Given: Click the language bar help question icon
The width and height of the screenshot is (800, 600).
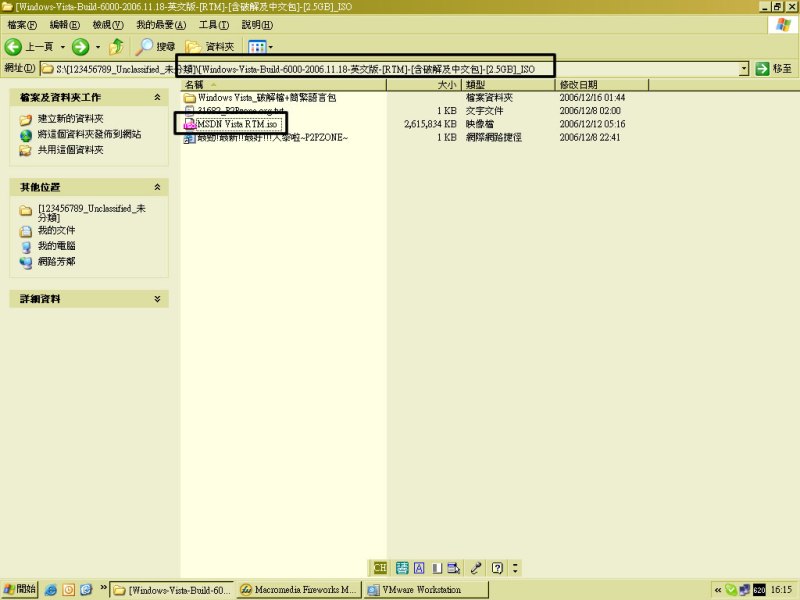Looking at the screenshot, I should pyautogui.click(x=497, y=568).
